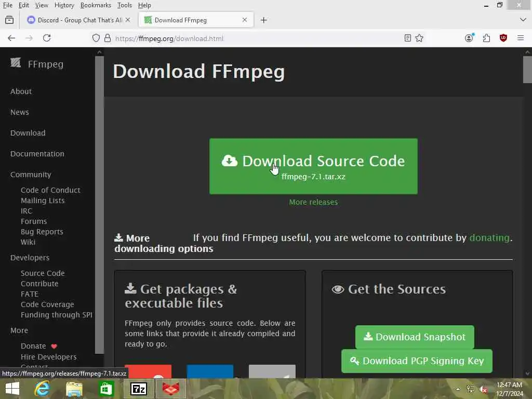
Task: Open the Help menu
Action: tap(144, 5)
